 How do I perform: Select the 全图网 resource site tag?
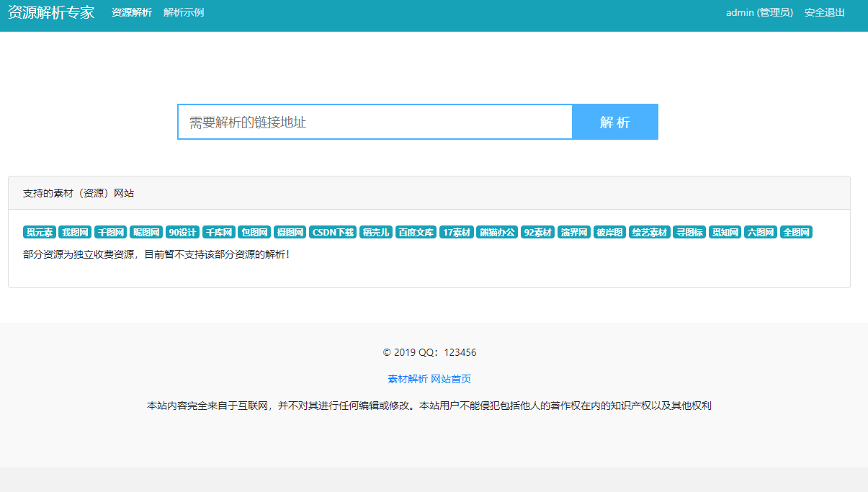pyautogui.click(x=795, y=232)
